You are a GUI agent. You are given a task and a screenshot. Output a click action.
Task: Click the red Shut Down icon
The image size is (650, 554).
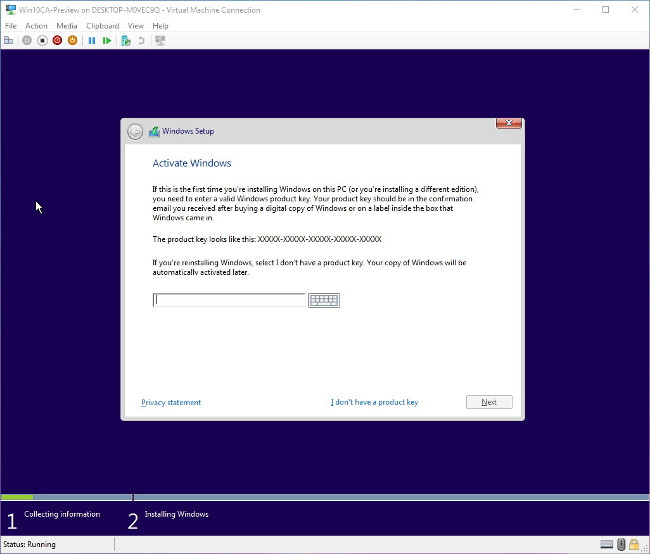click(x=57, y=41)
